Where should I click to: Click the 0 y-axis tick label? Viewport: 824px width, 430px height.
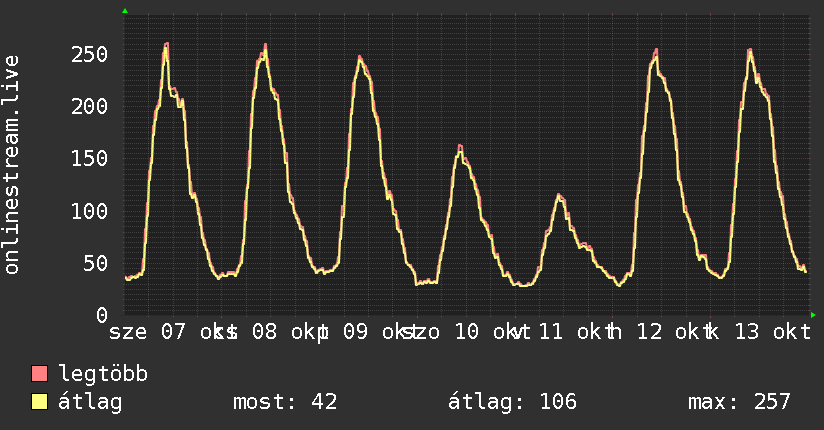click(x=102, y=315)
